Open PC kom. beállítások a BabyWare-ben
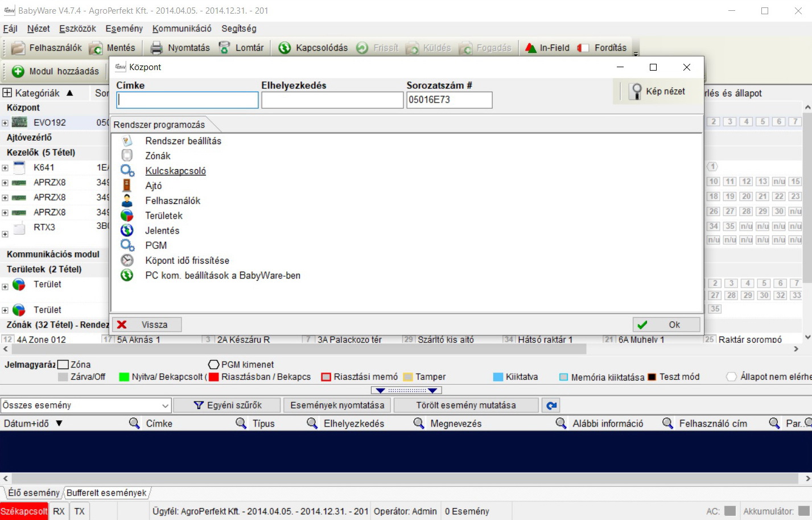The width and height of the screenshot is (812, 520). click(222, 275)
